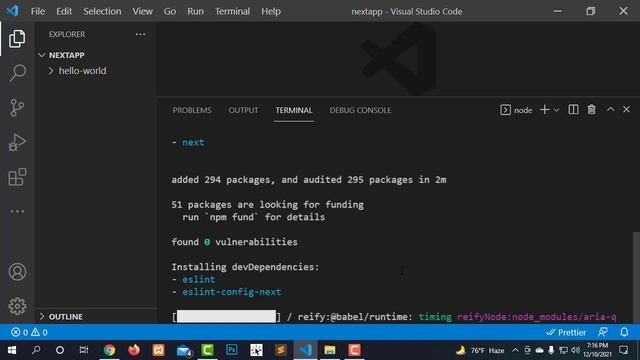Open the Selection menu
This screenshot has height=360, width=640.
pyautogui.click(x=102, y=11)
